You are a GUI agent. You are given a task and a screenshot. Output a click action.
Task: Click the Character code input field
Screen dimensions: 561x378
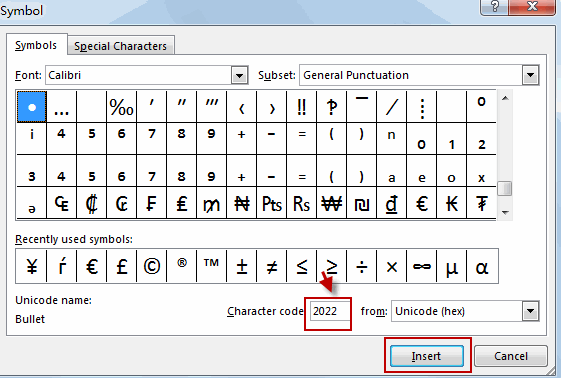(x=329, y=311)
